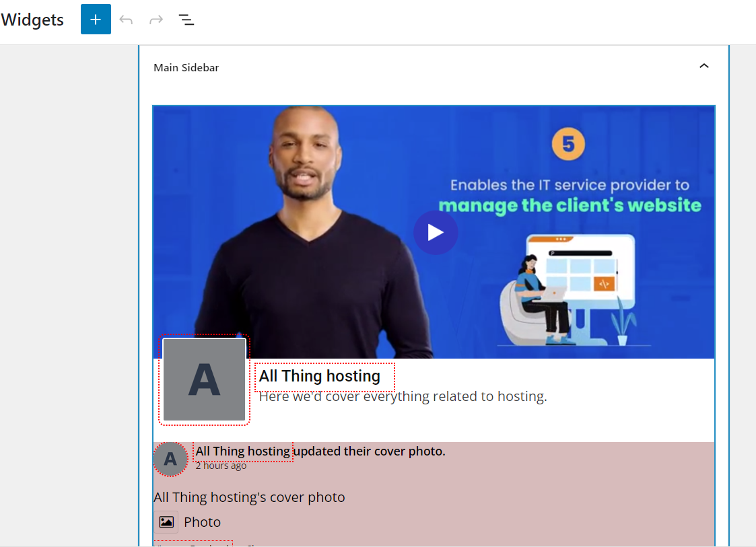The height and width of the screenshot is (547, 756).
Task: Click the numbered 5 badge in video
Action: [568, 145]
